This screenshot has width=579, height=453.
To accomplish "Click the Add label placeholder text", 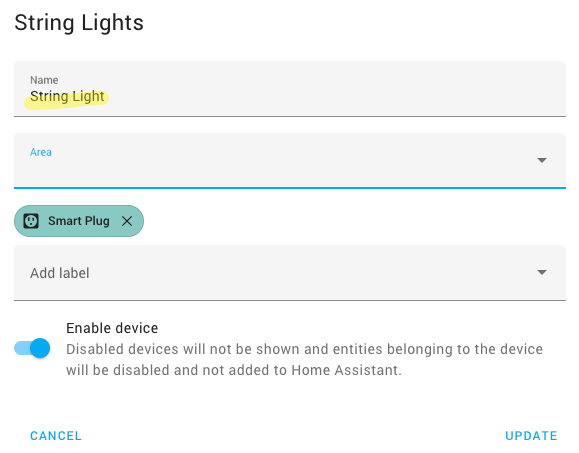I will (x=60, y=273).
